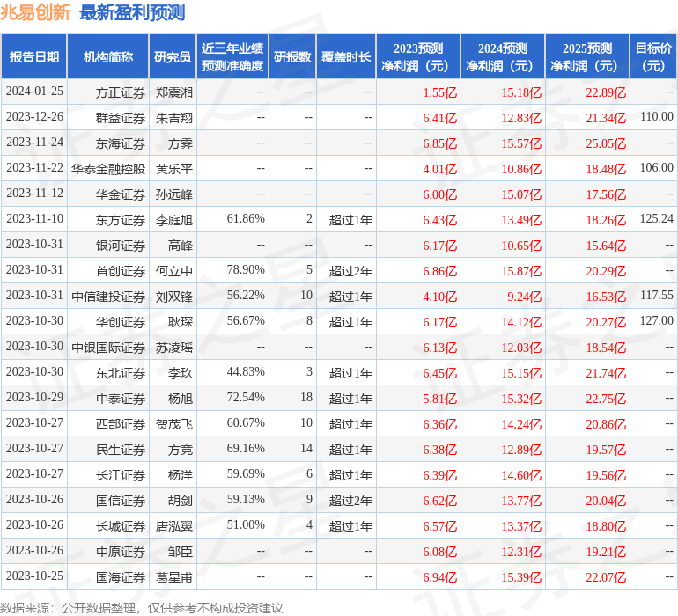Click the 覆盖时长 column header
Image resolution: width=678 pixels, height=616 pixels.
click(346, 56)
